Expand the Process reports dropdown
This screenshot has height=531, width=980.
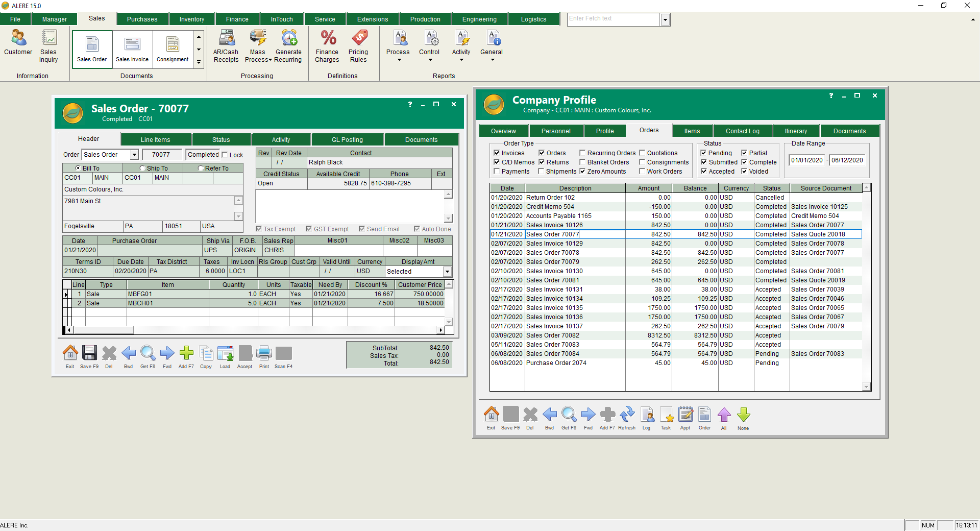pyautogui.click(x=399, y=60)
